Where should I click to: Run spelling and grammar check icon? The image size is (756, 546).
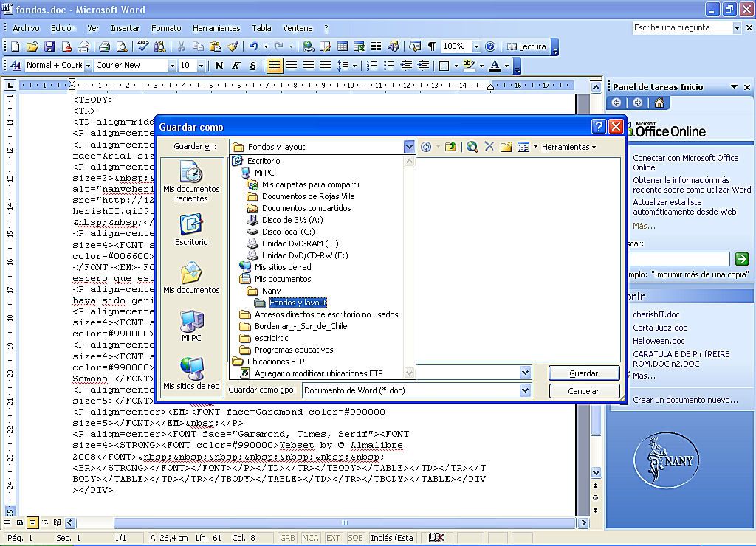coord(142,46)
